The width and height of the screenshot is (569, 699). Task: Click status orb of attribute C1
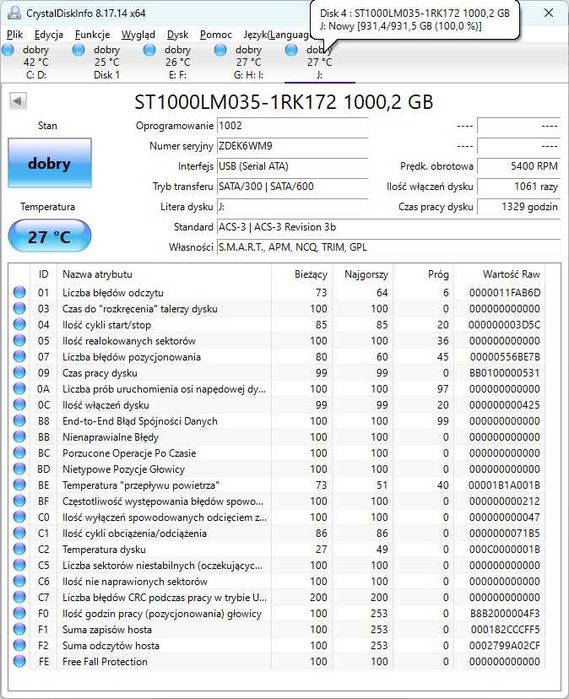pyautogui.click(x=19, y=533)
